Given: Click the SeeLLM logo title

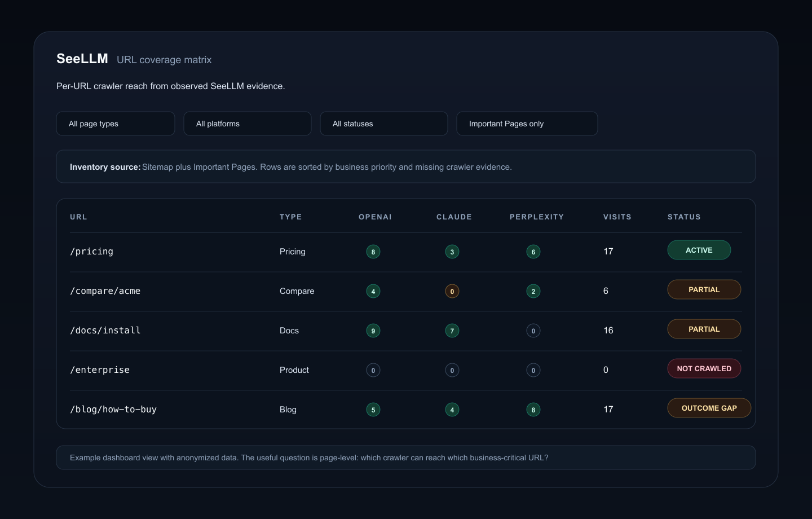Looking at the screenshot, I should click(x=82, y=59).
